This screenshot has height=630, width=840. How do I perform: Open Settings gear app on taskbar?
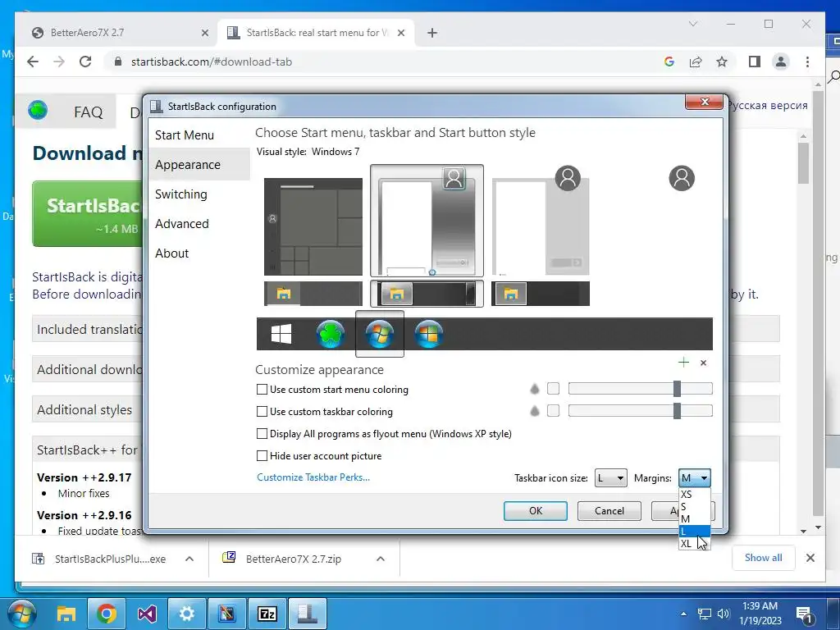pos(187,614)
